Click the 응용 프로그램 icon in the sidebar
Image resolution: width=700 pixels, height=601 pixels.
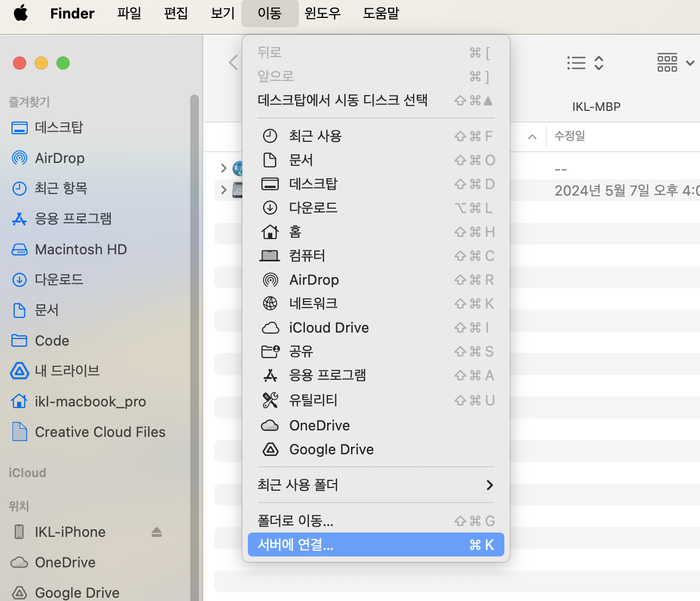(20, 219)
